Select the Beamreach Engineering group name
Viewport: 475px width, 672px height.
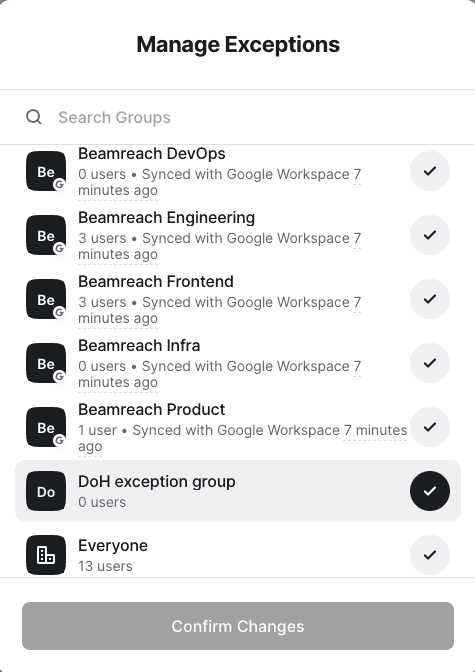[x=166, y=218]
